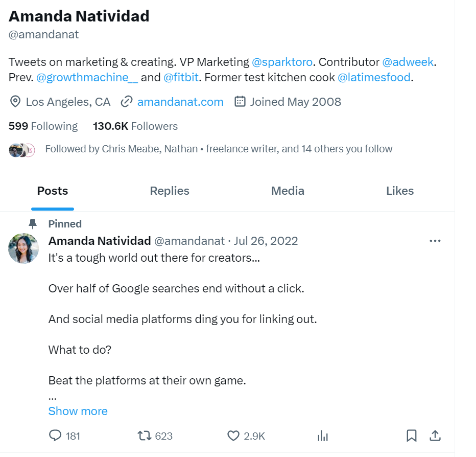
Task: Click the @latimesfood mention
Action: point(374,78)
